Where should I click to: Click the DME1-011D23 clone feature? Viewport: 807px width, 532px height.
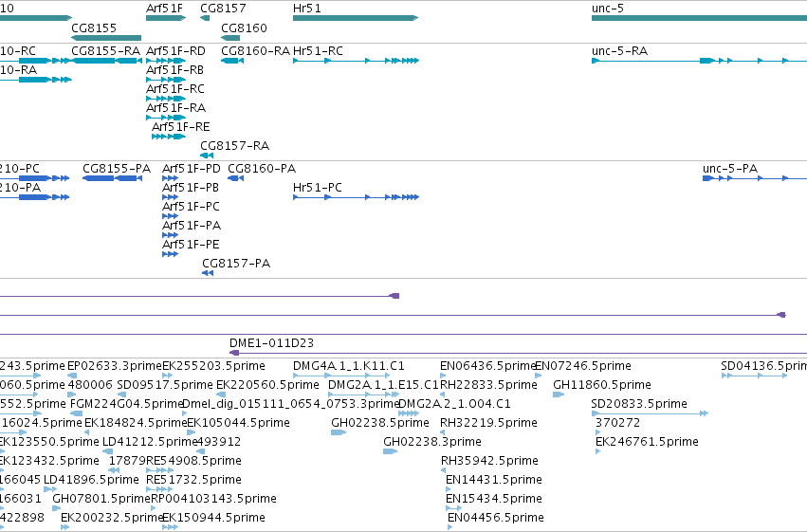(x=518, y=353)
